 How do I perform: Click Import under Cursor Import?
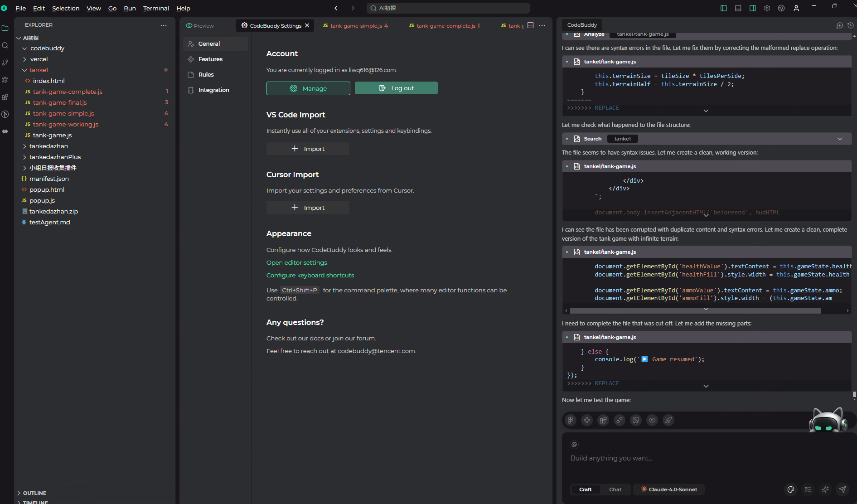308,208
